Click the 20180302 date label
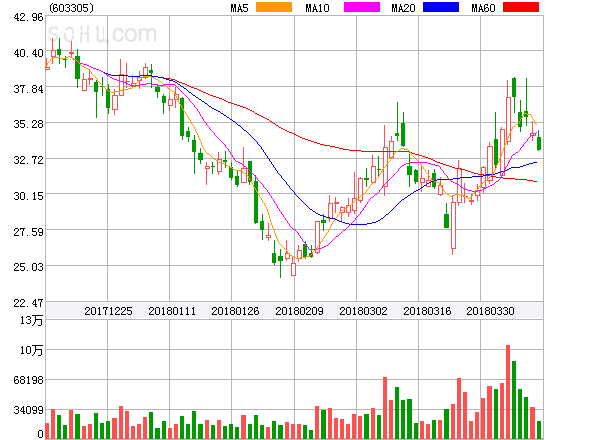 click(x=363, y=311)
